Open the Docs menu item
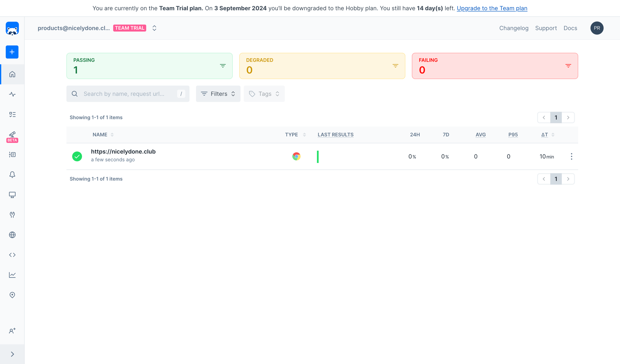The image size is (620, 364). [570, 28]
